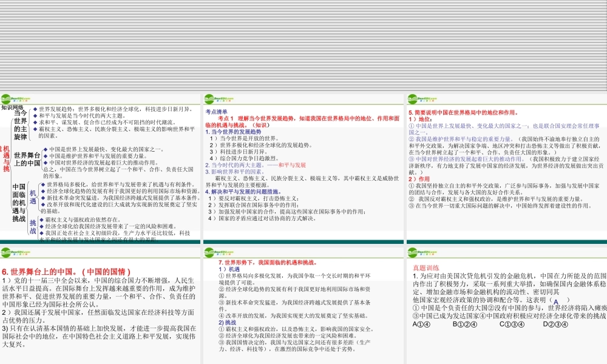Click the BearEDU logo above 机遇和挑战 slide
Screen dimensions: 607x364
point(219,253)
